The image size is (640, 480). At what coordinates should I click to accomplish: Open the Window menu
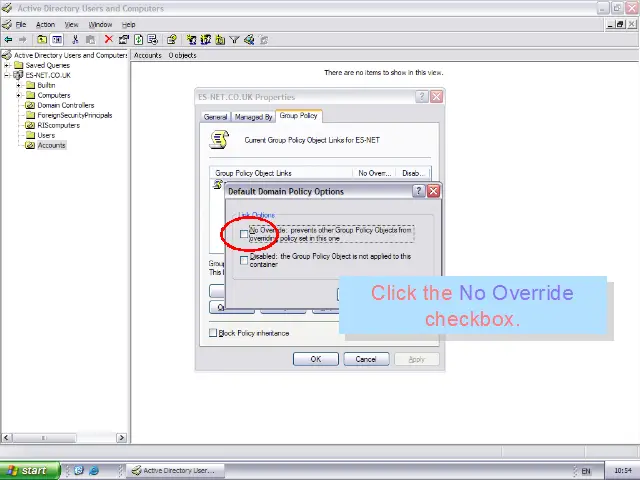coord(100,24)
